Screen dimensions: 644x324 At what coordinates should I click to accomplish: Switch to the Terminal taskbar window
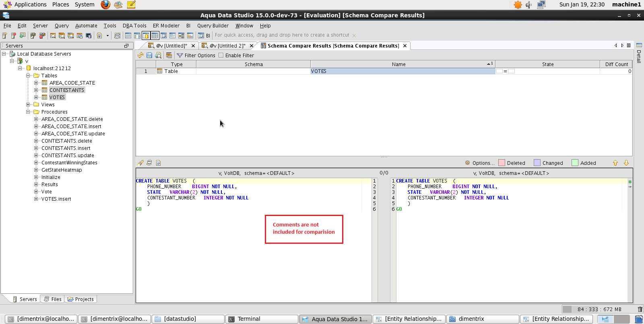(262, 319)
